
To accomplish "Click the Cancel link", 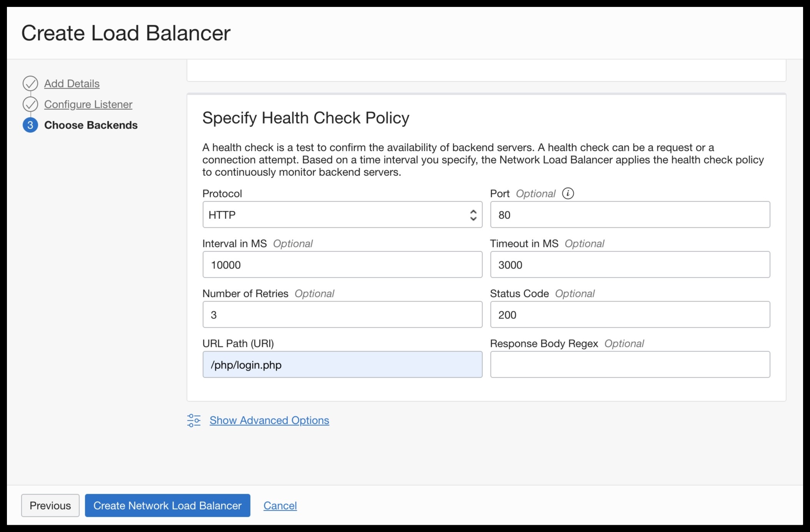I will point(280,505).
